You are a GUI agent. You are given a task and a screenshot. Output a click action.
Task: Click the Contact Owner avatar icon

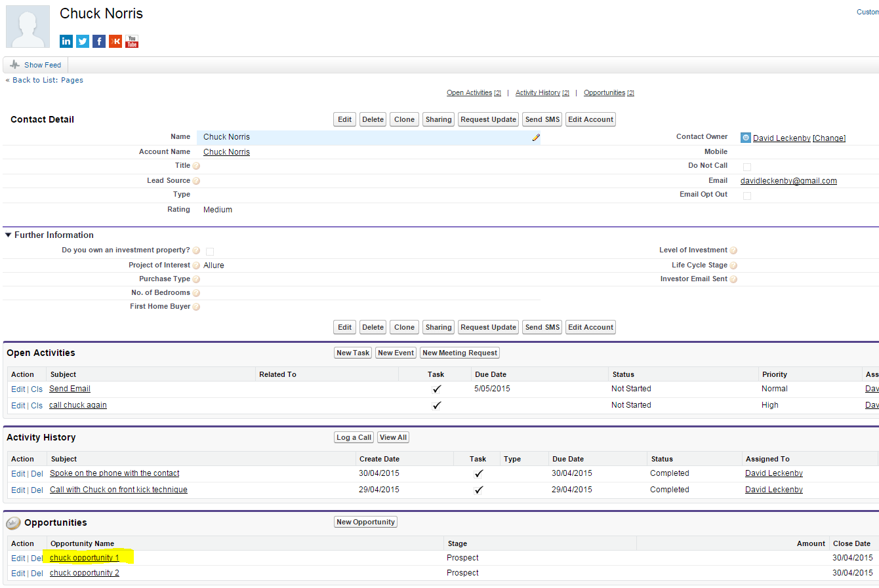(x=746, y=138)
